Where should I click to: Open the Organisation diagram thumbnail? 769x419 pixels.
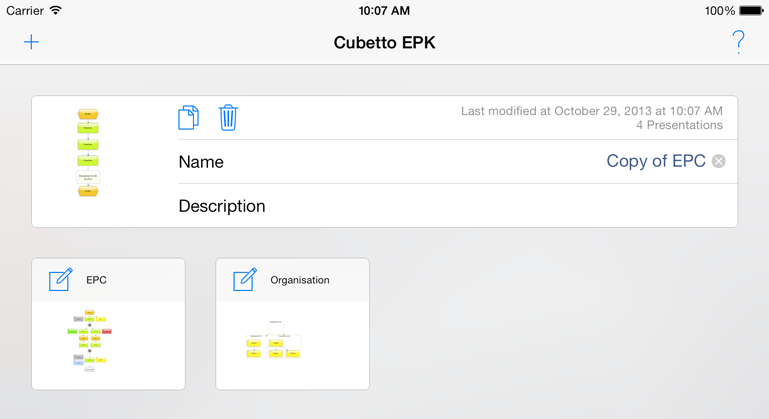point(273,340)
